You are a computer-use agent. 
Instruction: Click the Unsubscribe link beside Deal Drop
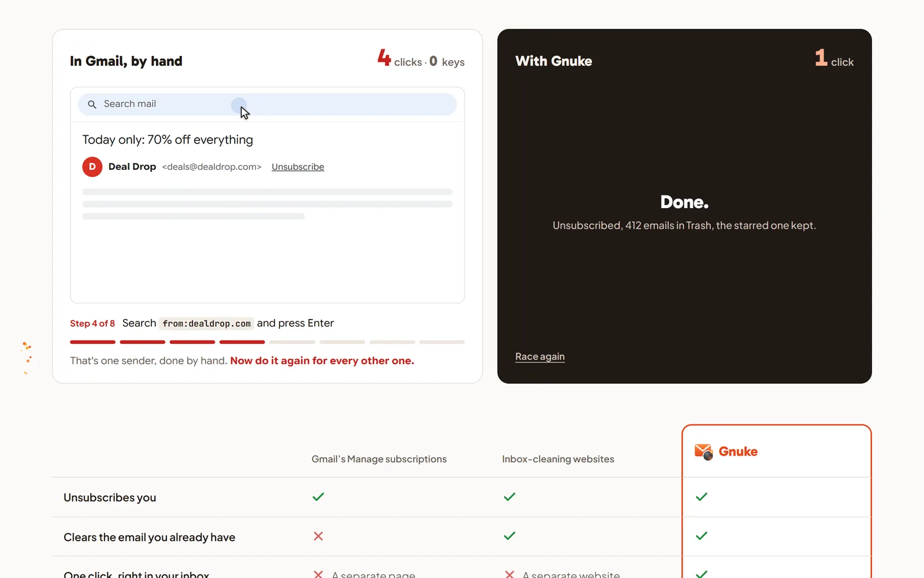(298, 167)
